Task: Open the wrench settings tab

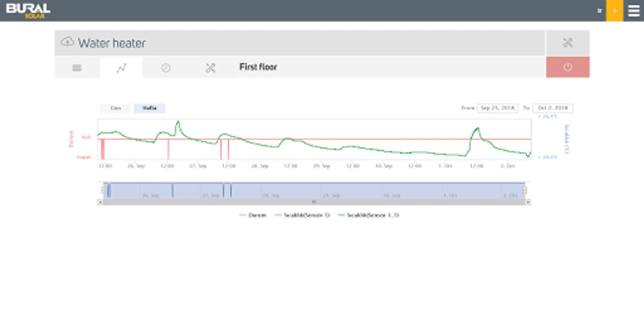Action: 210,68
